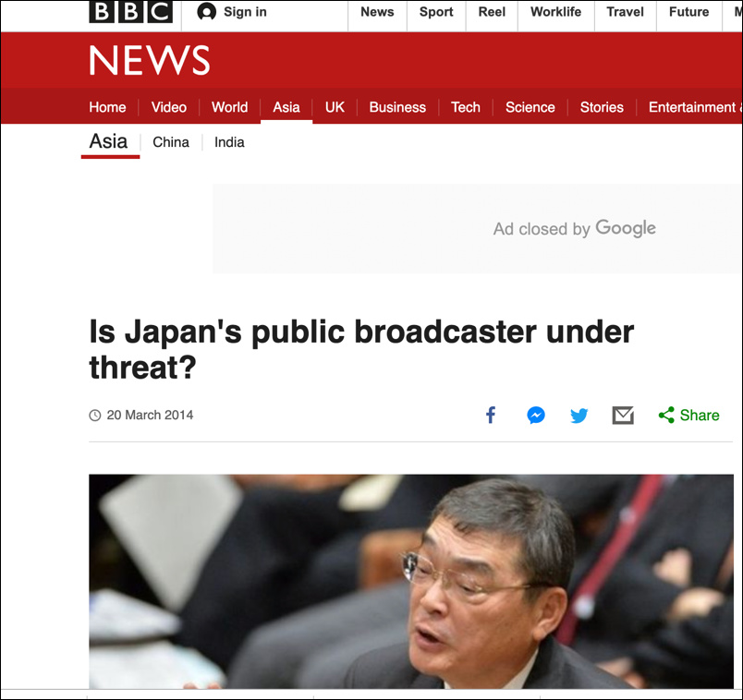Go to the Business news section

click(397, 107)
